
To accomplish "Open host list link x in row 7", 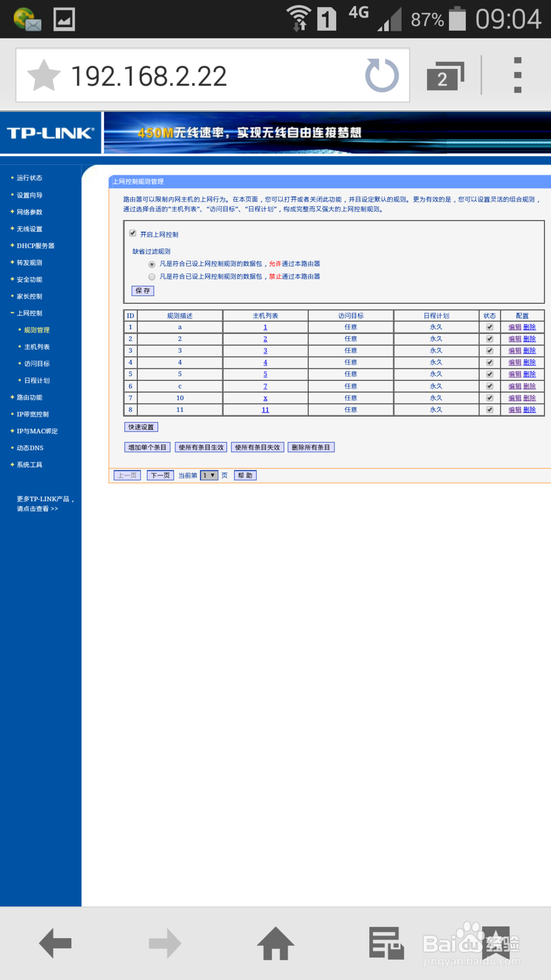I will 265,398.
